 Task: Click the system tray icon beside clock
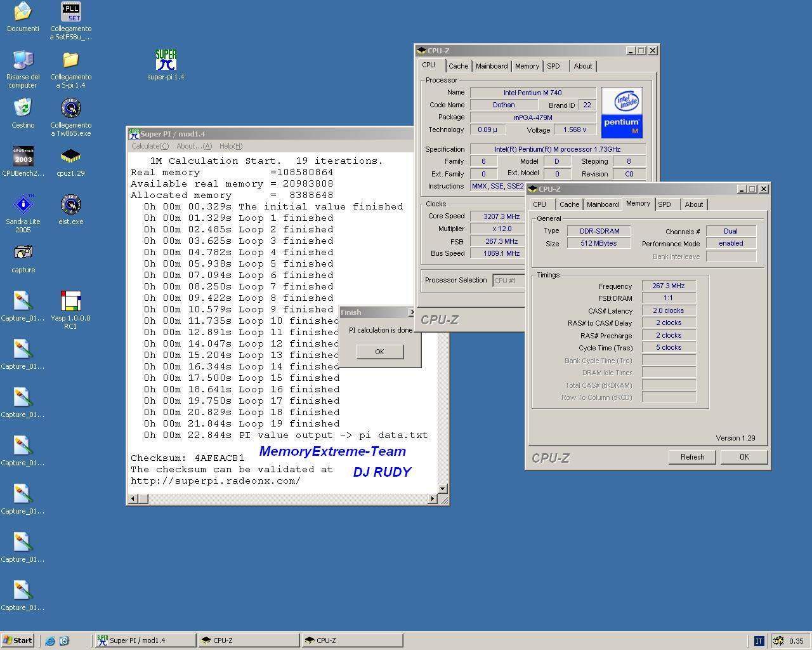pyautogui.click(x=778, y=641)
